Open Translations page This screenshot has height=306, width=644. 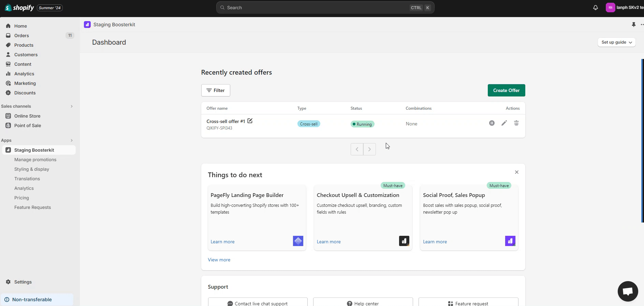tap(27, 179)
